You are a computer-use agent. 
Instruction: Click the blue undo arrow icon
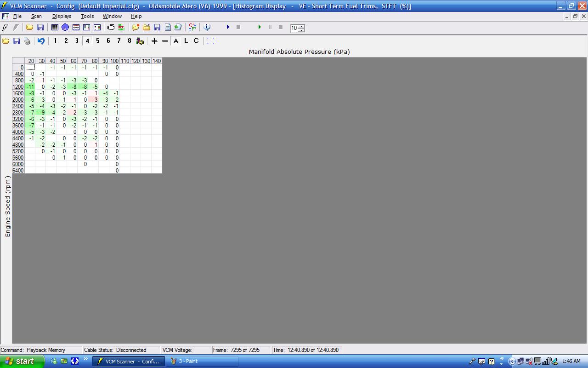(41, 41)
